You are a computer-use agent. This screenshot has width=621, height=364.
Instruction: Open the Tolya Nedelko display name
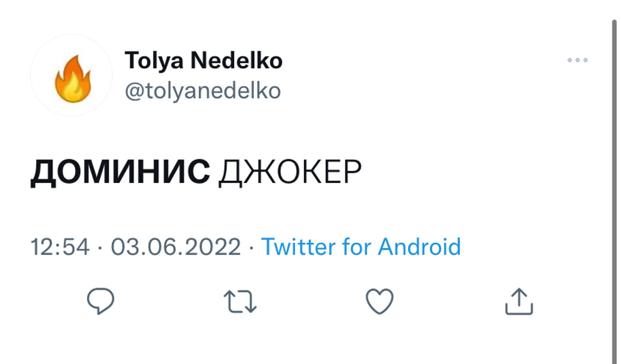(203, 61)
